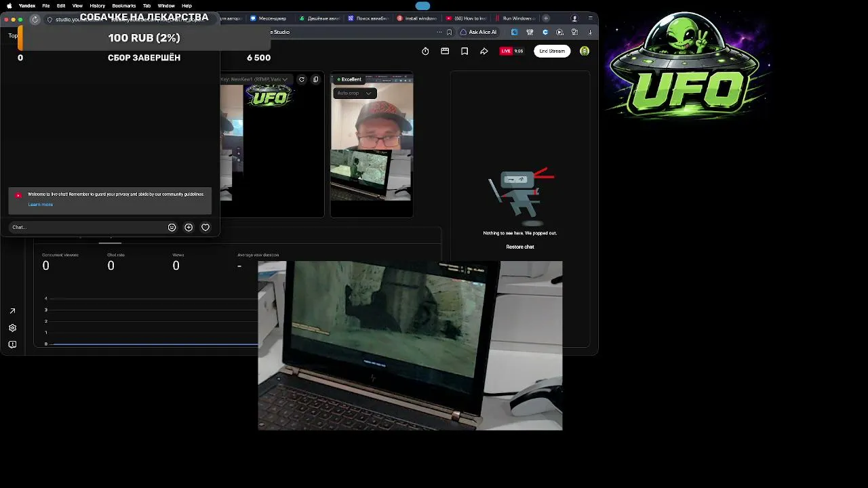Click the bookmark icon in Studio header
868x488 pixels.
[465, 51]
